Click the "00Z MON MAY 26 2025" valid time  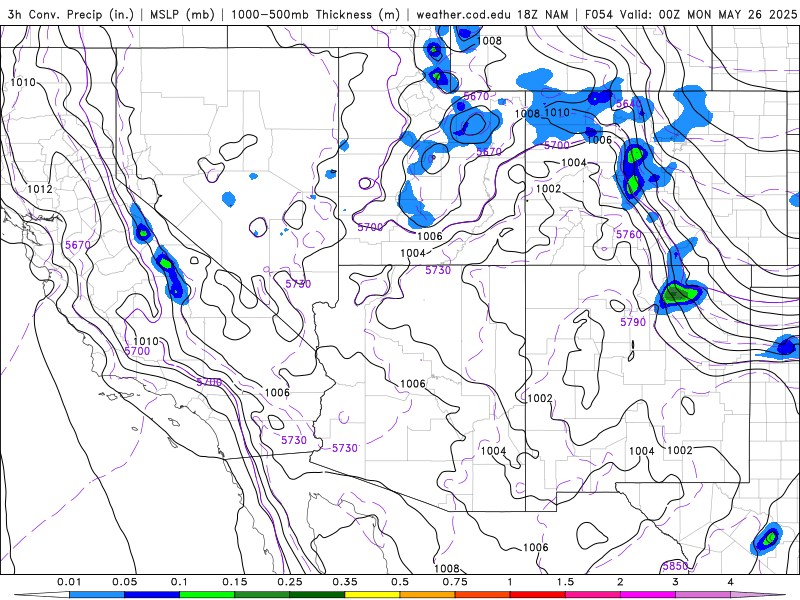click(x=727, y=14)
